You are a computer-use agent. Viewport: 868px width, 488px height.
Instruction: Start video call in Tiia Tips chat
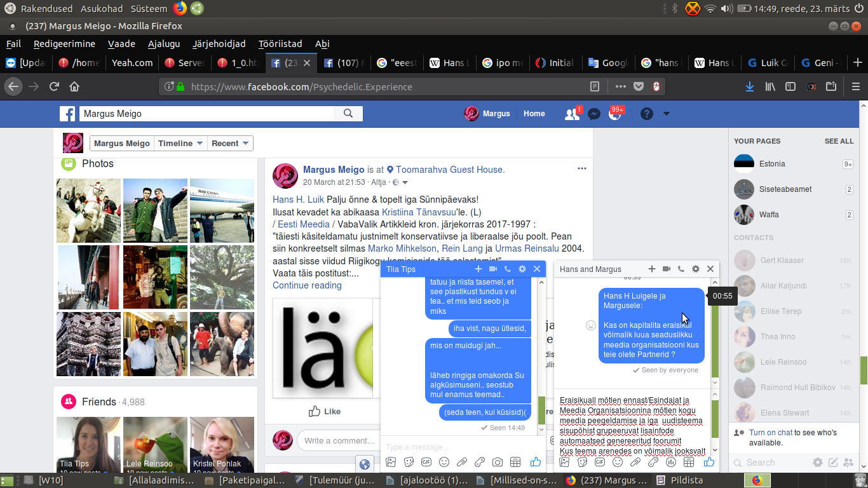(x=493, y=269)
